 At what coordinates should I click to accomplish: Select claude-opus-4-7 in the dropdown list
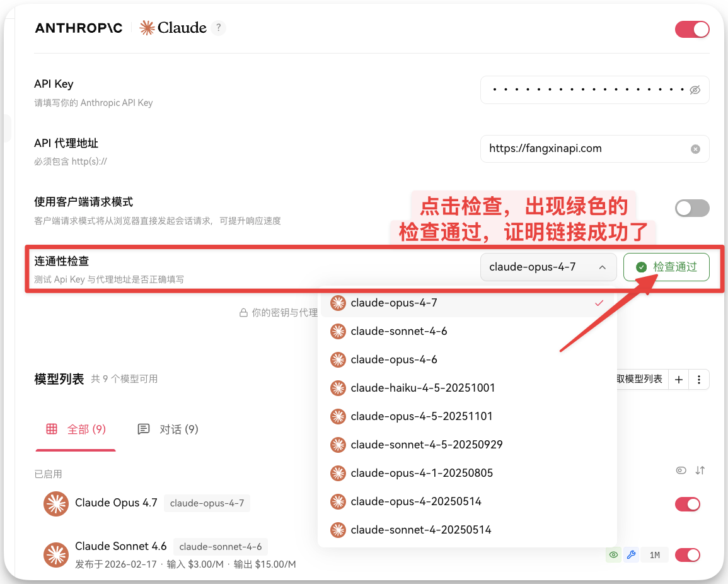point(467,303)
